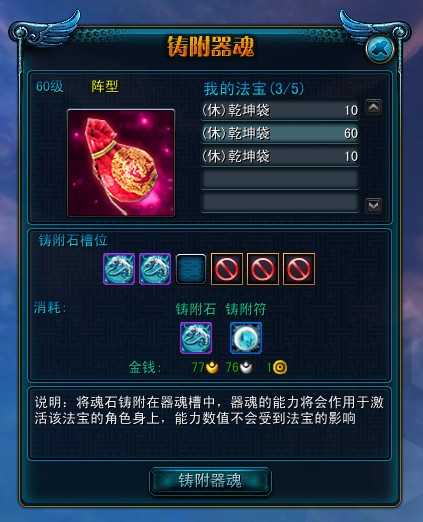Select the empty third stone slot

(191, 269)
